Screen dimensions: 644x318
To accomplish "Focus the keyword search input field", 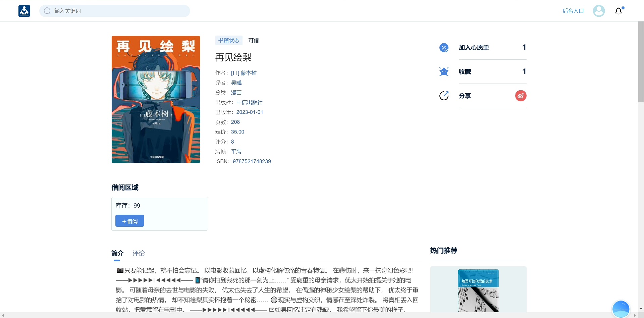I will (x=115, y=11).
